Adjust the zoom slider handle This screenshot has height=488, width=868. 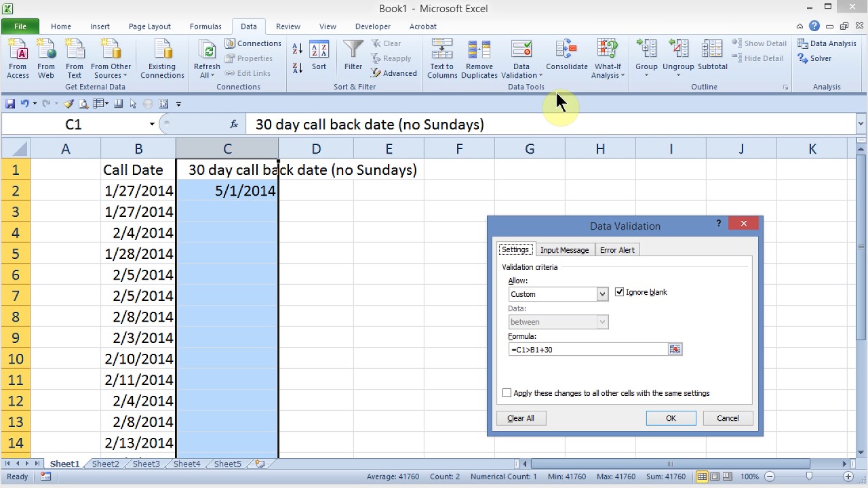(x=809, y=476)
